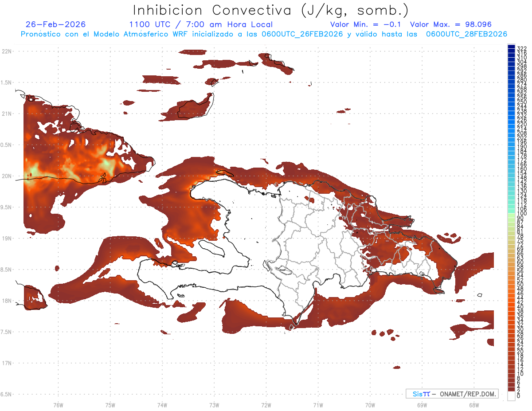Click '1100 UTC / 7:00 am Hora Local'
532x411 pixels.
coord(201,24)
